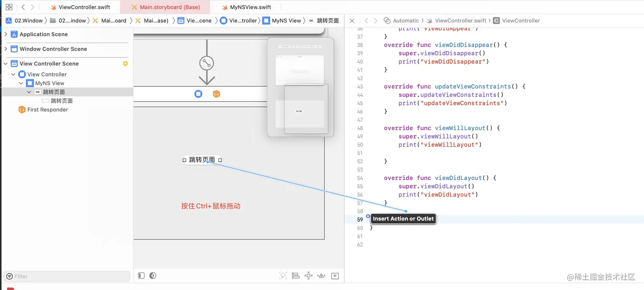Image resolution: width=644 pixels, height=290 pixels.
Task: Click the Vie...troller breadcrumb
Action: (x=239, y=20)
